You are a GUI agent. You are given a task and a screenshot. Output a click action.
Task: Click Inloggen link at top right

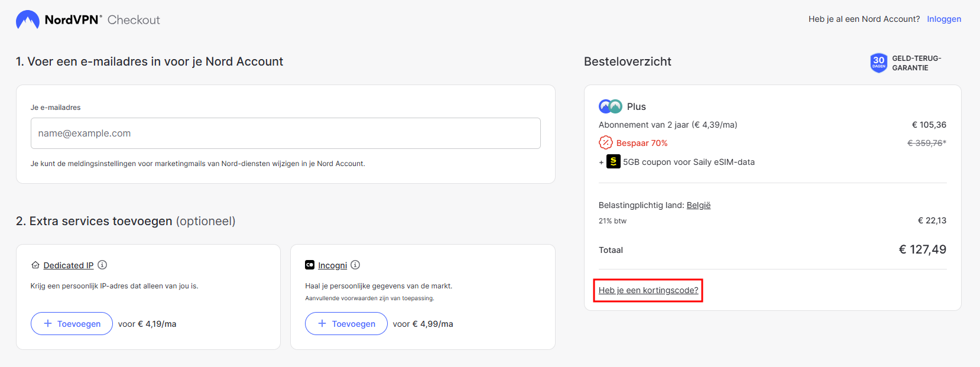coord(944,19)
